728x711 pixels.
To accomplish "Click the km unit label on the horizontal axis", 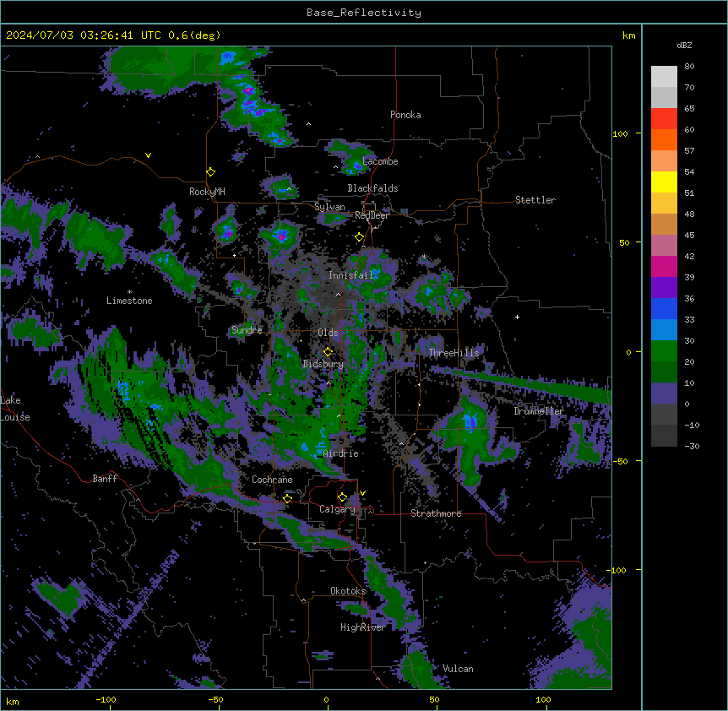I will click(13, 702).
